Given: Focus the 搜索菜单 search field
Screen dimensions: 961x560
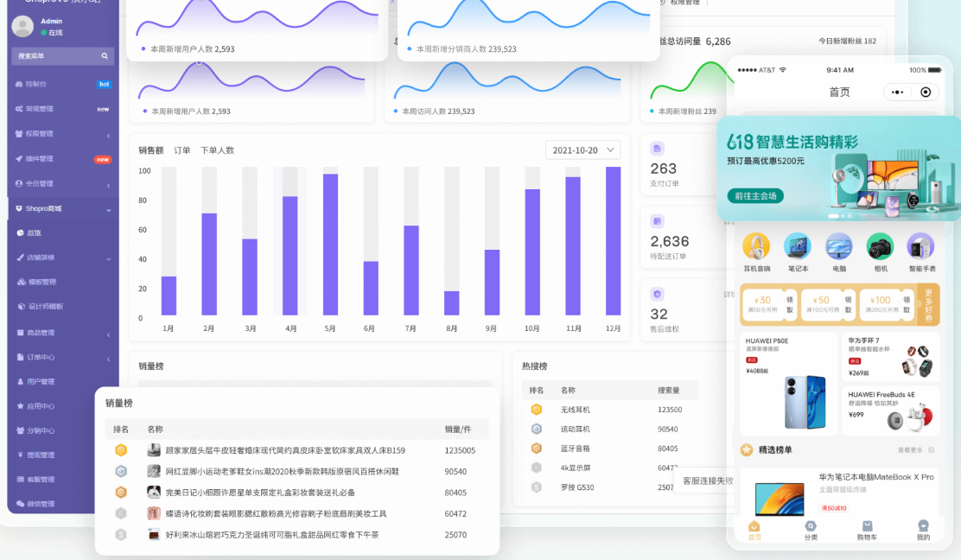Looking at the screenshot, I should pyautogui.click(x=54, y=56).
